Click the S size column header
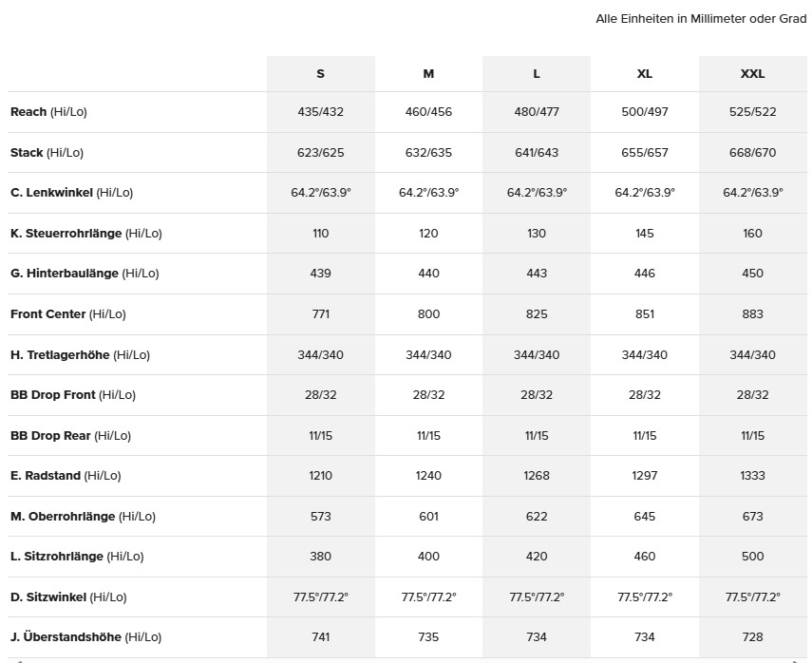Viewport: 812px width, 663px height. 320,73
